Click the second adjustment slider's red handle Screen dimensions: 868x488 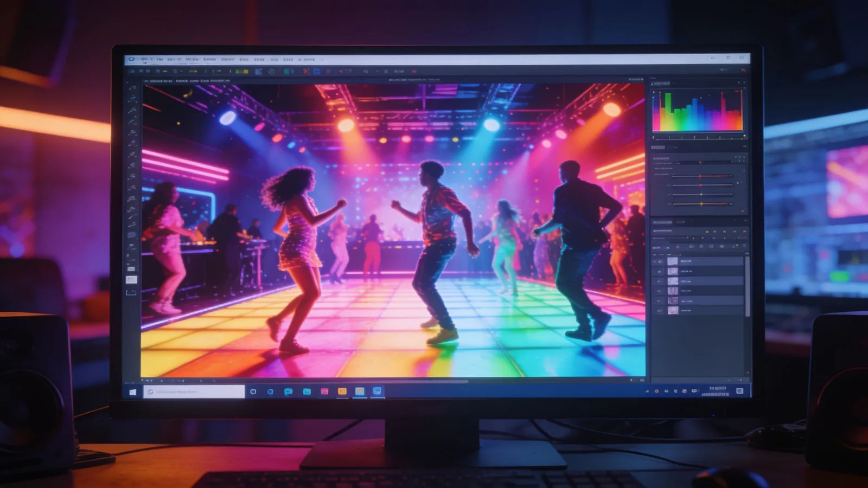700,176
